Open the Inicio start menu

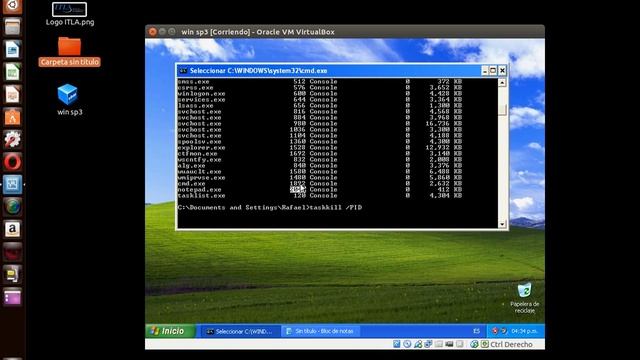click(x=170, y=331)
